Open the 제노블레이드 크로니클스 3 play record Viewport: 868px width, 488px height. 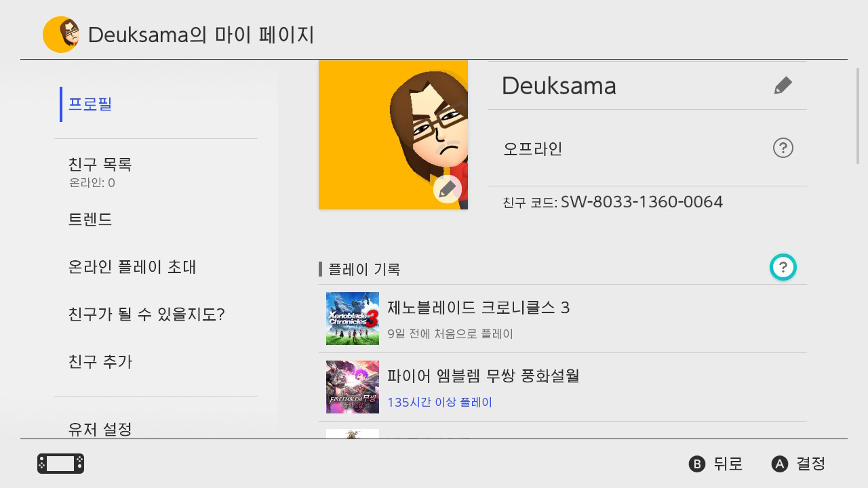pyautogui.click(x=563, y=319)
